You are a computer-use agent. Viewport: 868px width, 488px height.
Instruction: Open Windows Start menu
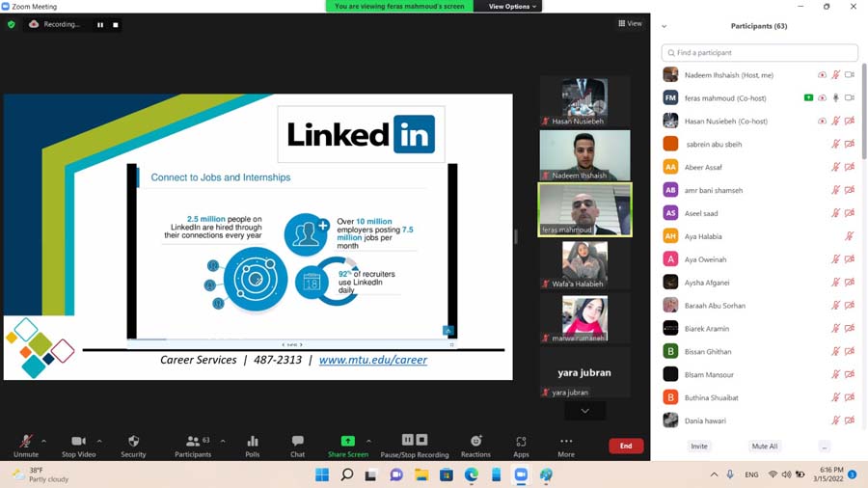coord(321,474)
